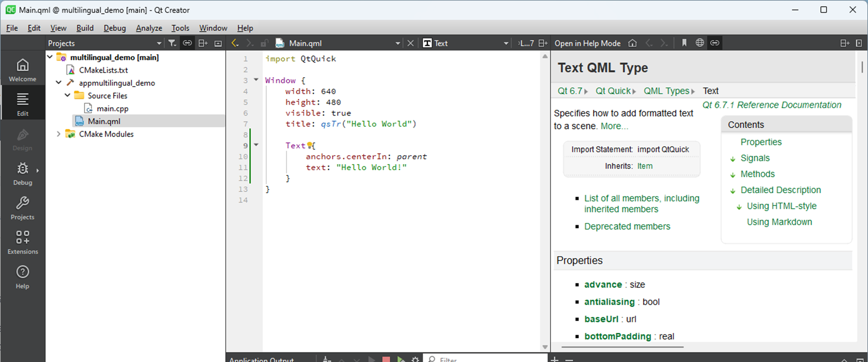Open the Build menu
Image resolution: width=868 pixels, height=362 pixels.
point(85,28)
